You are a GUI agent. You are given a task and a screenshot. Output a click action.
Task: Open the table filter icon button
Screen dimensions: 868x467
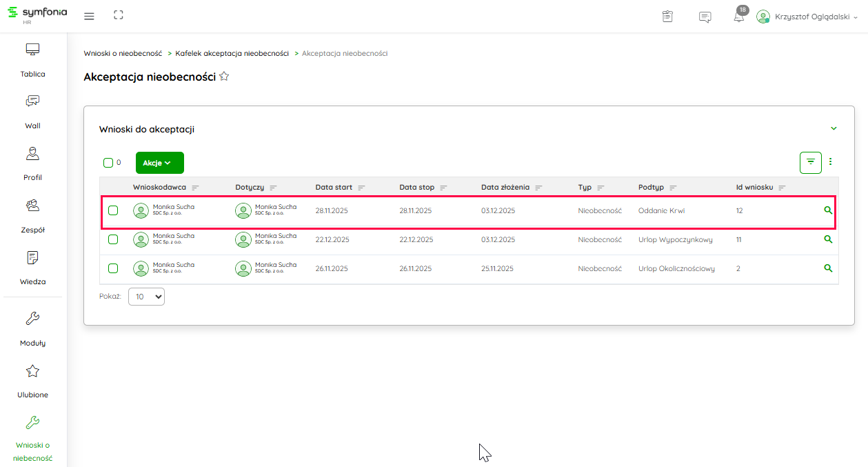811,162
